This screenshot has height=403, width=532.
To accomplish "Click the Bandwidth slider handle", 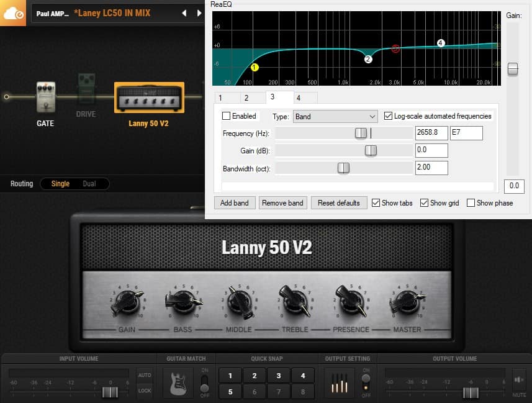I will [345, 168].
